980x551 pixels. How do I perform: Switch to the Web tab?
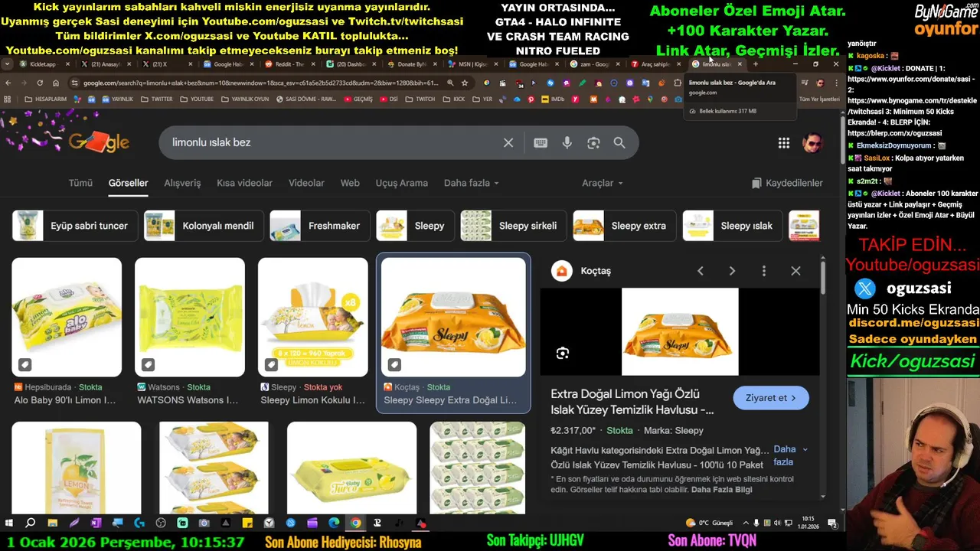tap(350, 183)
